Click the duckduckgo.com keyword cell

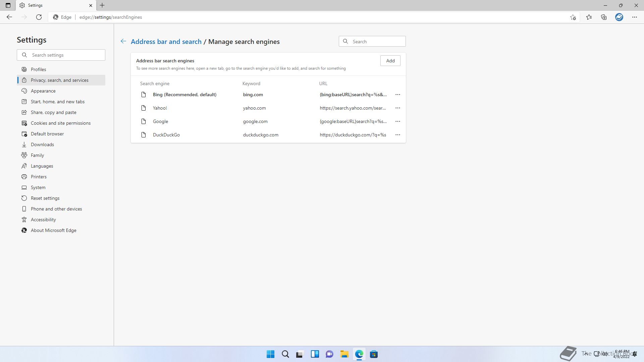[x=261, y=135]
